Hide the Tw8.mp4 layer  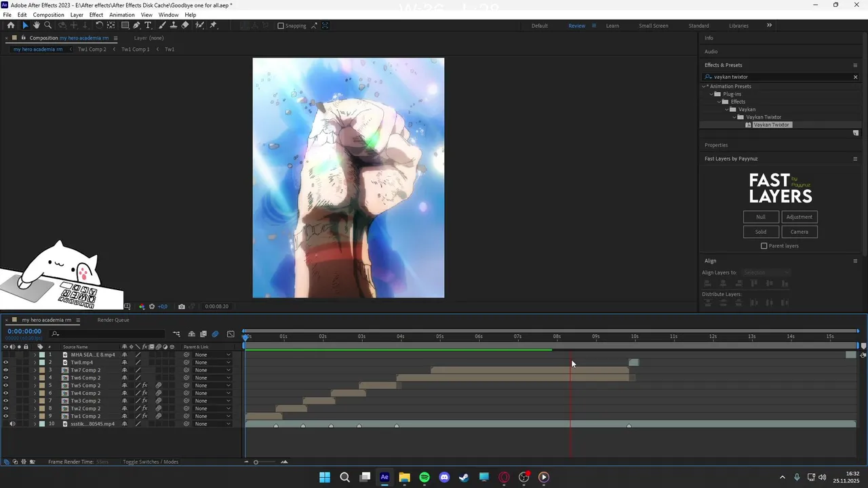coord(5,363)
